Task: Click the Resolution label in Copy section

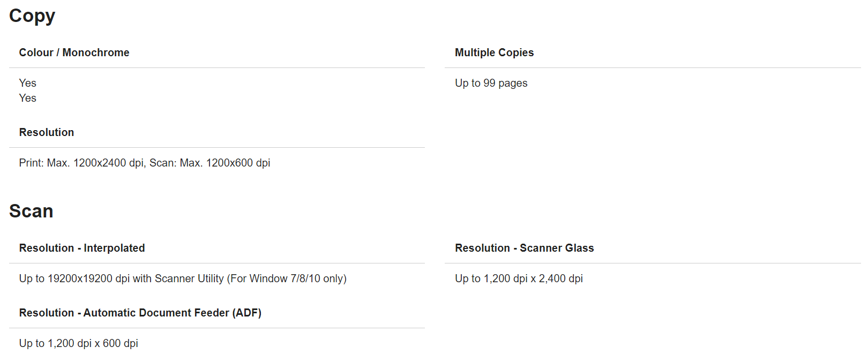Action: (47, 132)
